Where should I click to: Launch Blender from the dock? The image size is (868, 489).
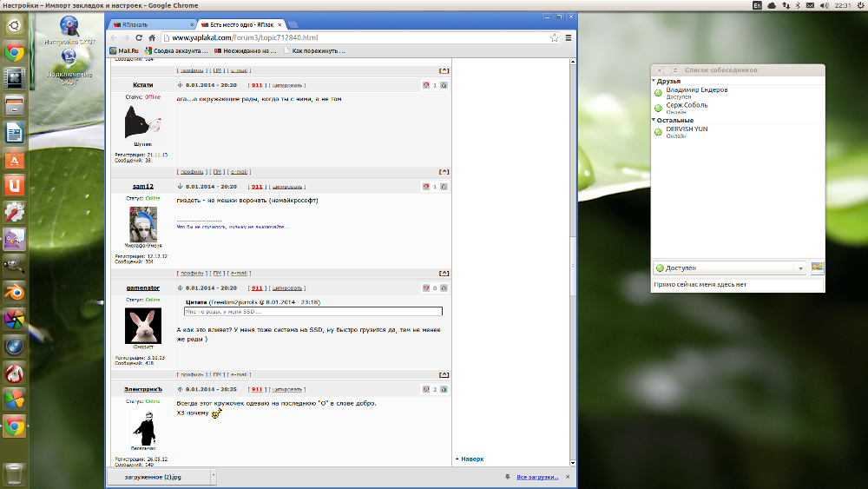pos(15,292)
